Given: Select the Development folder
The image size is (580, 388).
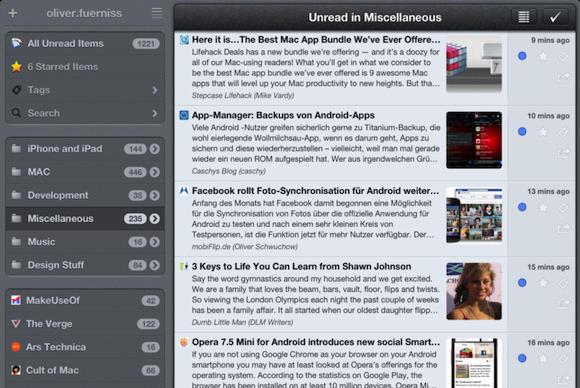Looking at the screenshot, I should pos(85,195).
